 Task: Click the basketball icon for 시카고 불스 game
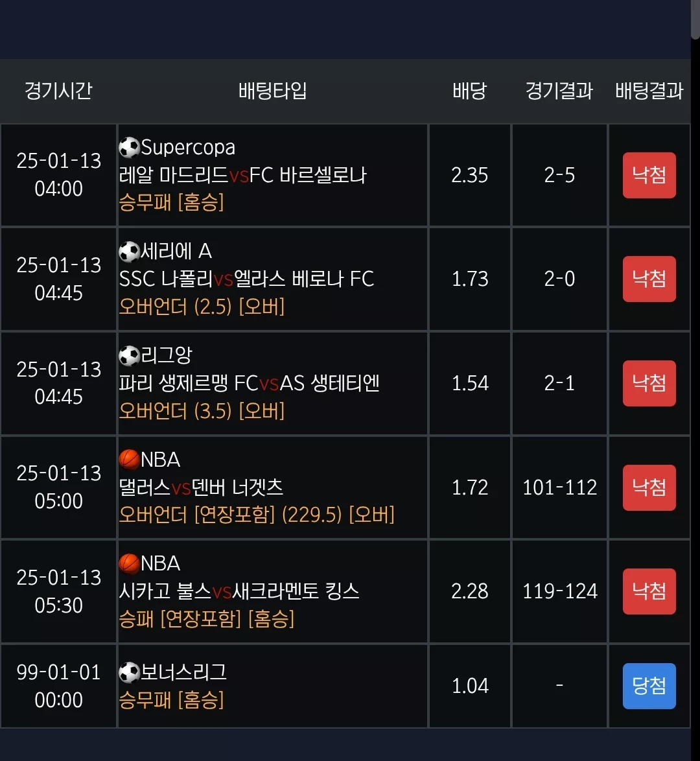(x=129, y=564)
